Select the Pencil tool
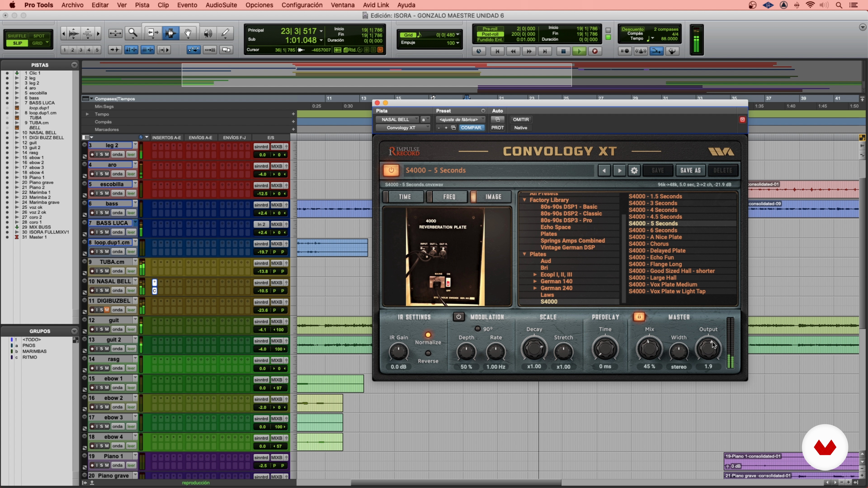 225,33
